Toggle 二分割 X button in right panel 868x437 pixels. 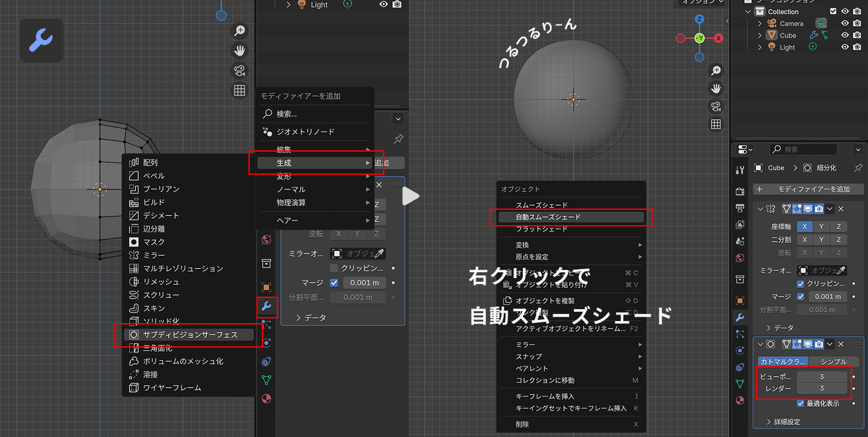tap(804, 240)
